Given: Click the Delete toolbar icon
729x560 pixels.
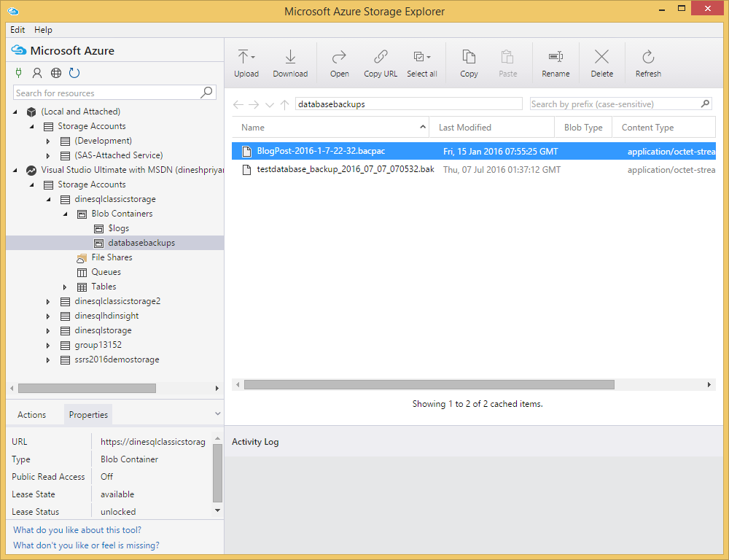Looking at the screenshot, I should click(x=601, y=57).
